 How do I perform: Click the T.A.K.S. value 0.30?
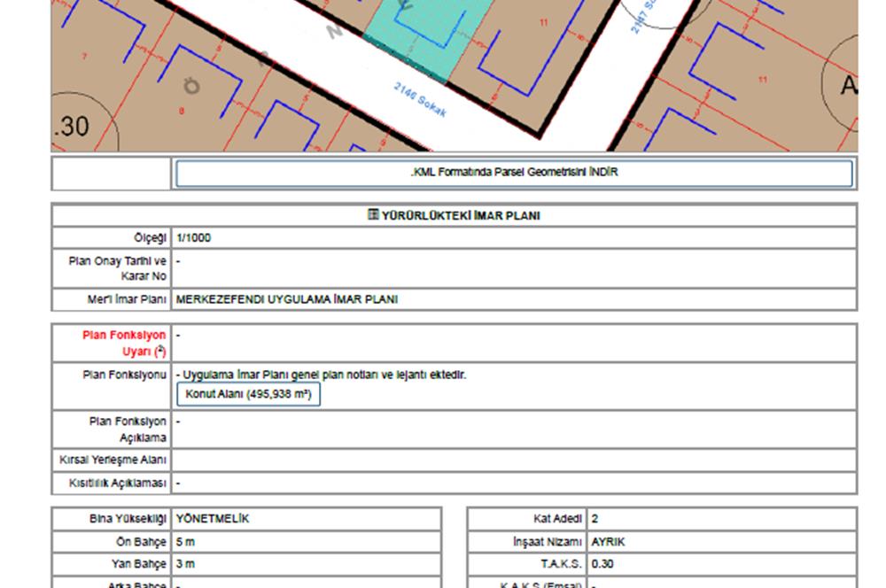coord(601,564)
